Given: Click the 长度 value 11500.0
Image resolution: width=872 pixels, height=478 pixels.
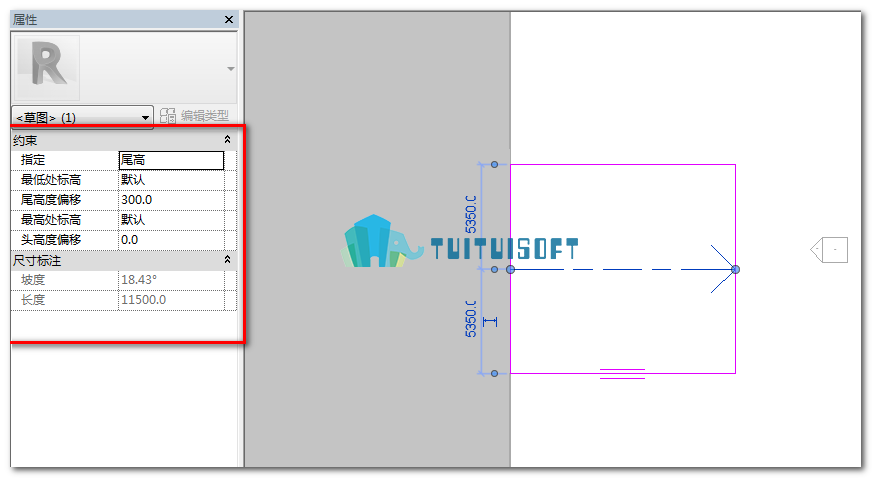Looking at the screenshot, I should [x=171, y=300].
